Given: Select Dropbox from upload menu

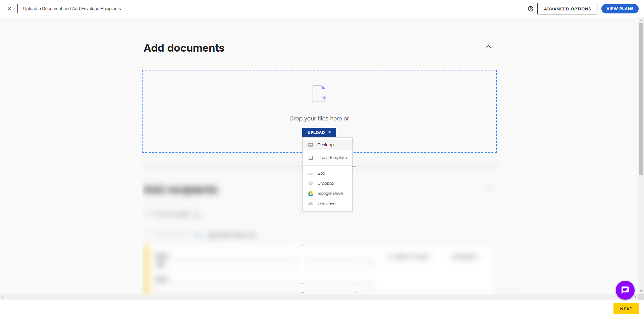Looking at the screenshot, I should tap(327, 183).
